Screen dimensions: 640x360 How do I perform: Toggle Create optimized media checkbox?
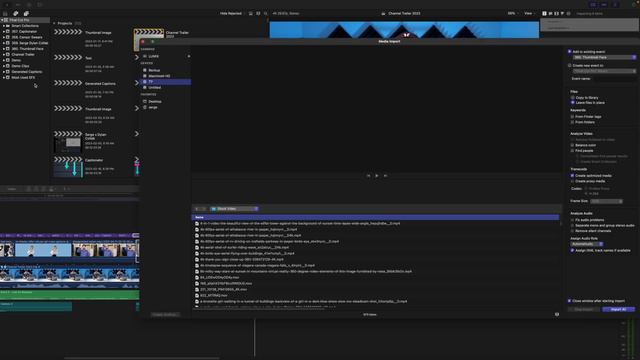572,176
